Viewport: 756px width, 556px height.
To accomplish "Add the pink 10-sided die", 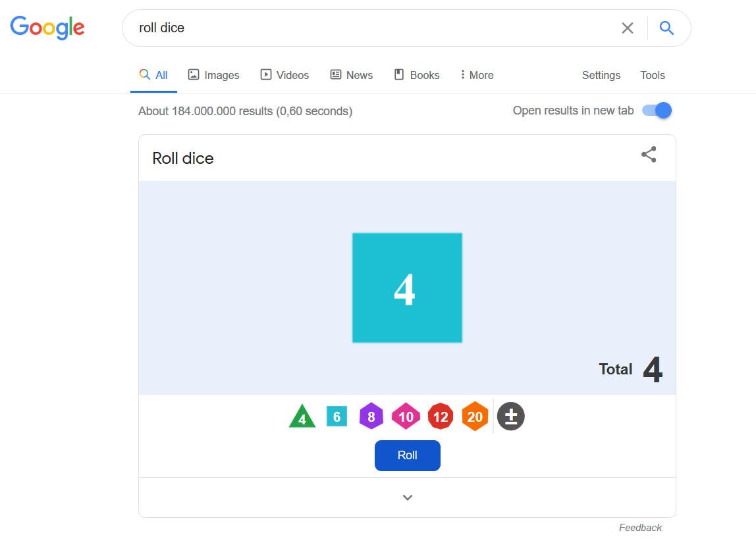I will (x=406, y=417).
